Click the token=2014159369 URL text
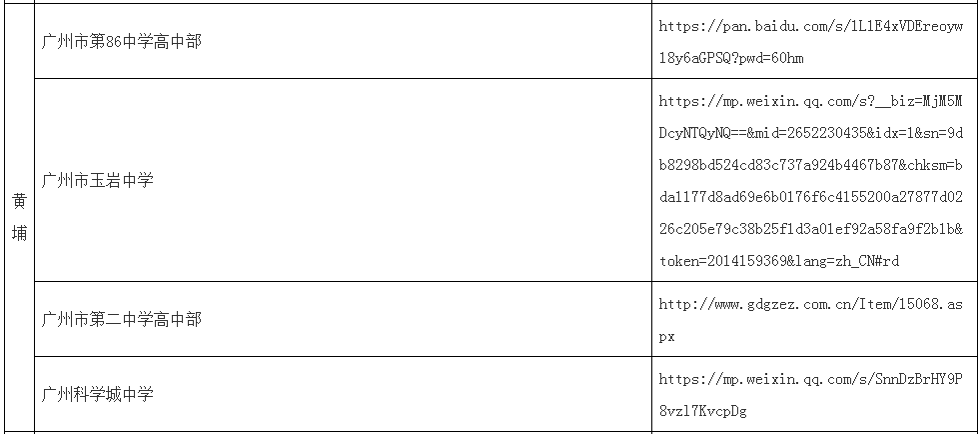 (x=723, y=261)
